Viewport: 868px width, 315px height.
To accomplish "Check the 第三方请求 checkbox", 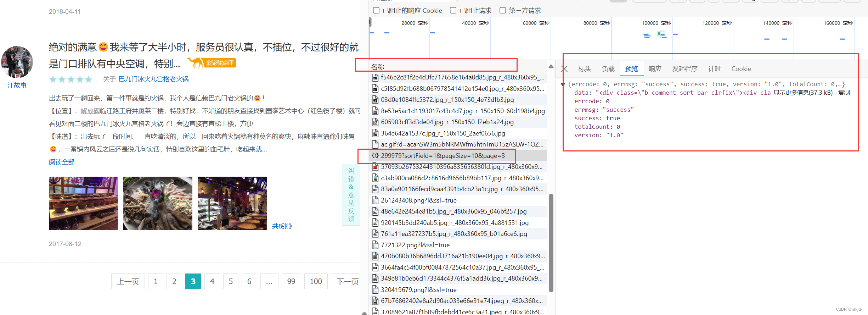I will (x=502, y=10).
